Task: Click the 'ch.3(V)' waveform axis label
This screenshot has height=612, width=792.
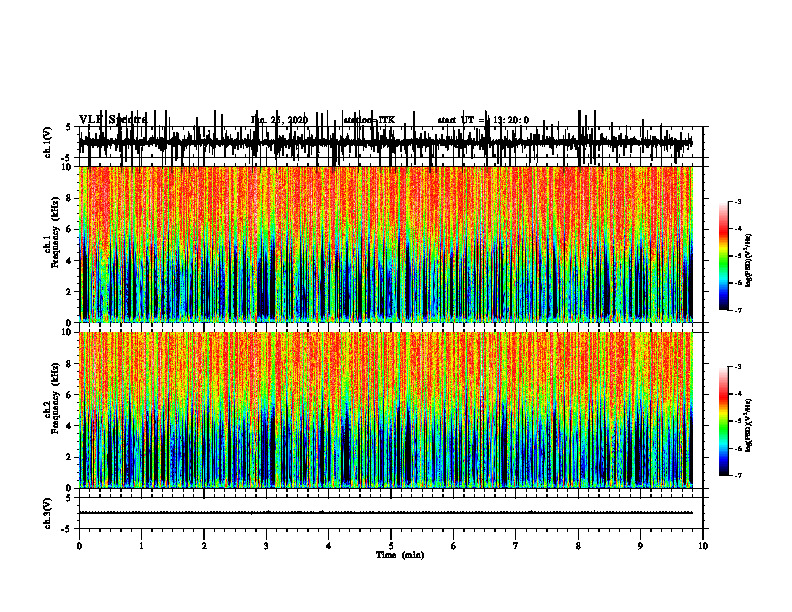Action: [x=48, y=513]
